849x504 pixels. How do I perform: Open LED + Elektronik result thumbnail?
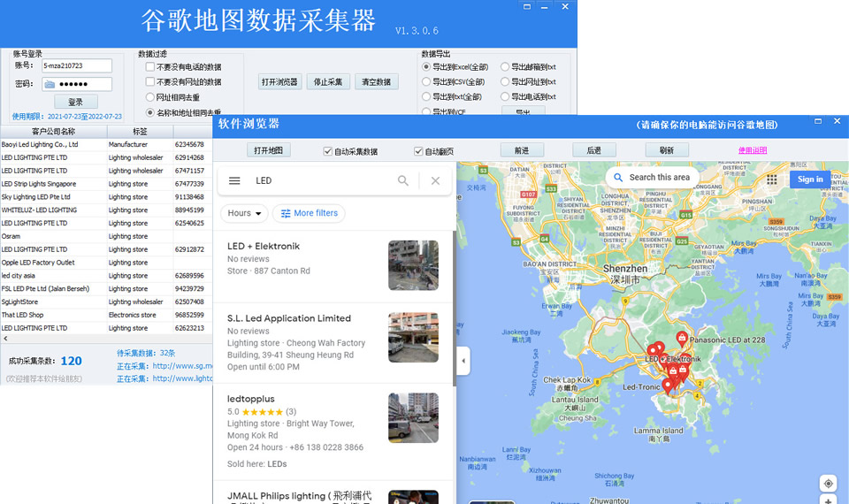pos(413,265)
